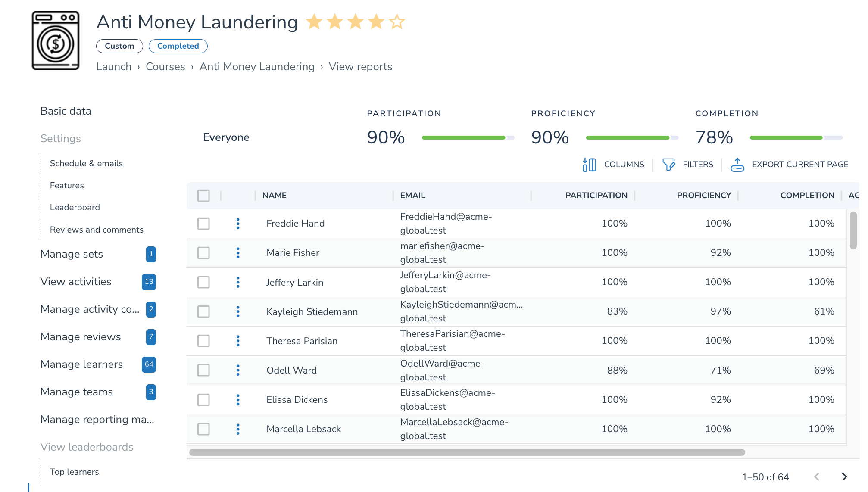The image size is (868, 492).
Task: Open the Manage sets section
Action: (72, 254)
